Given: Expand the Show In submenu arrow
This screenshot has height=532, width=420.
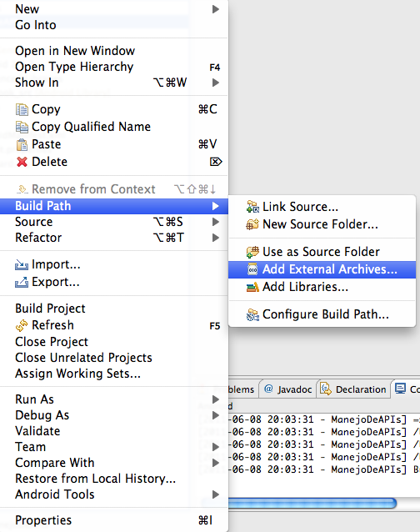Looking at the screenshot, I should click(x=215, y=83).
